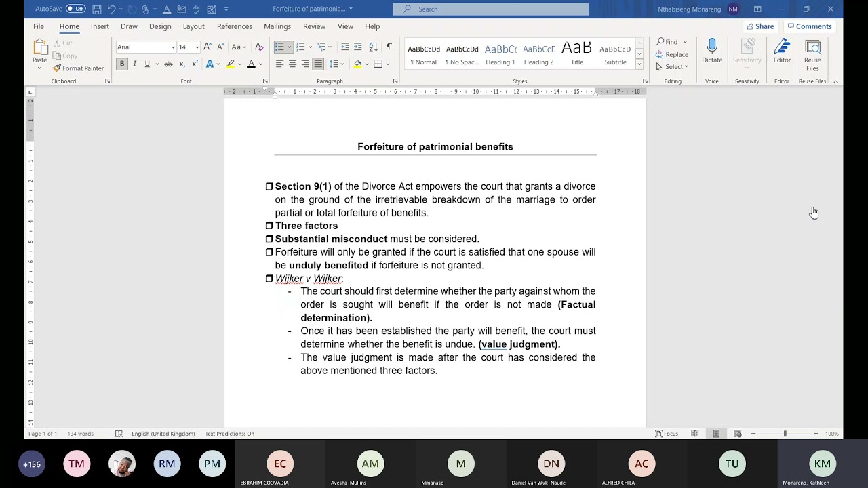Switch to Focus mode
The image size is (868, 488).
click(x=667, y=434)
